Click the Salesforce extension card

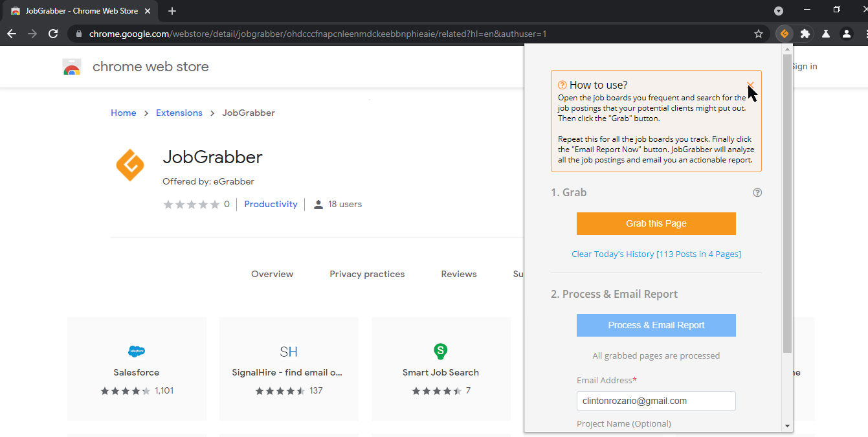tap(137, 368)
